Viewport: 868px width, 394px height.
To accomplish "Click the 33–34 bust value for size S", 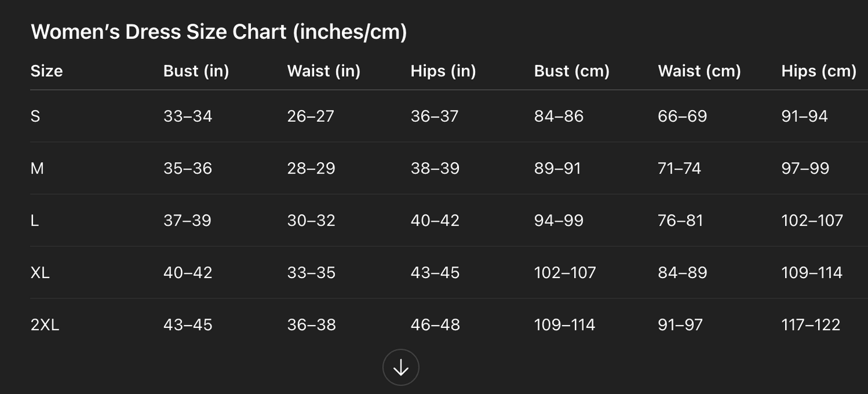I will [x=187, y=116].
